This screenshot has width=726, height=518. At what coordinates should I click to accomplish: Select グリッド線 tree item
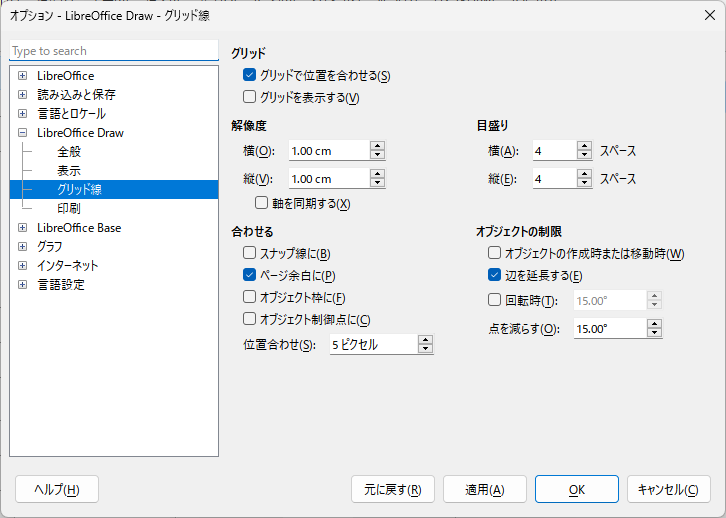(x=114, y=189)
